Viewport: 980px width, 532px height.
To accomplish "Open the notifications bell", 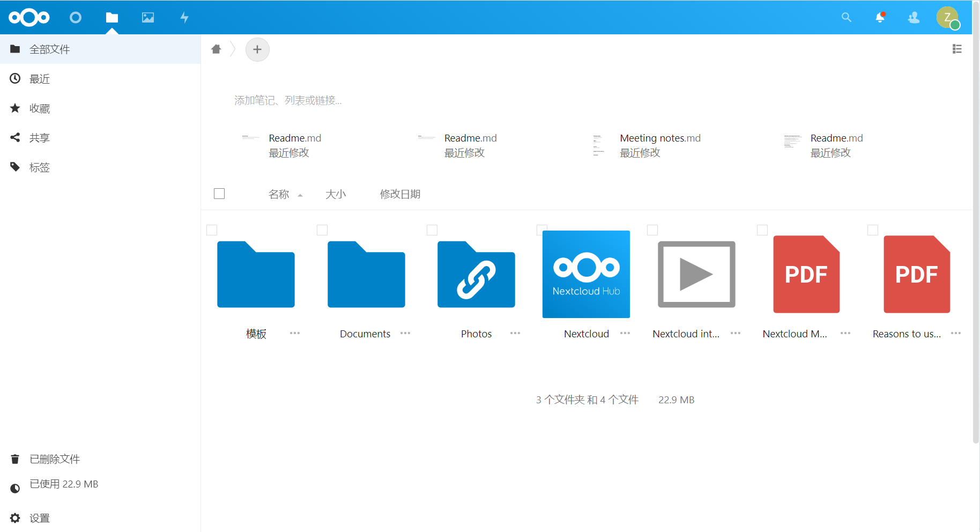I will (x=880, y=17).
